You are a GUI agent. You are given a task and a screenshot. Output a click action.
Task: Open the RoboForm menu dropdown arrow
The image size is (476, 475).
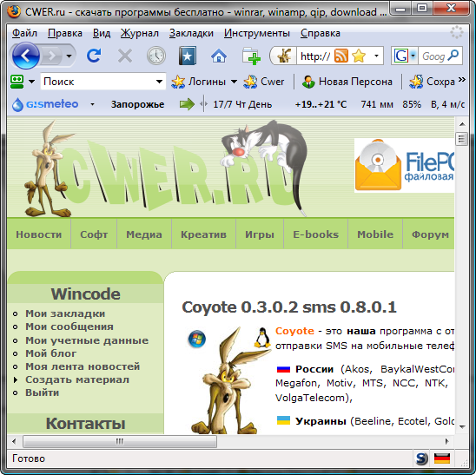[x=31, y=82]
